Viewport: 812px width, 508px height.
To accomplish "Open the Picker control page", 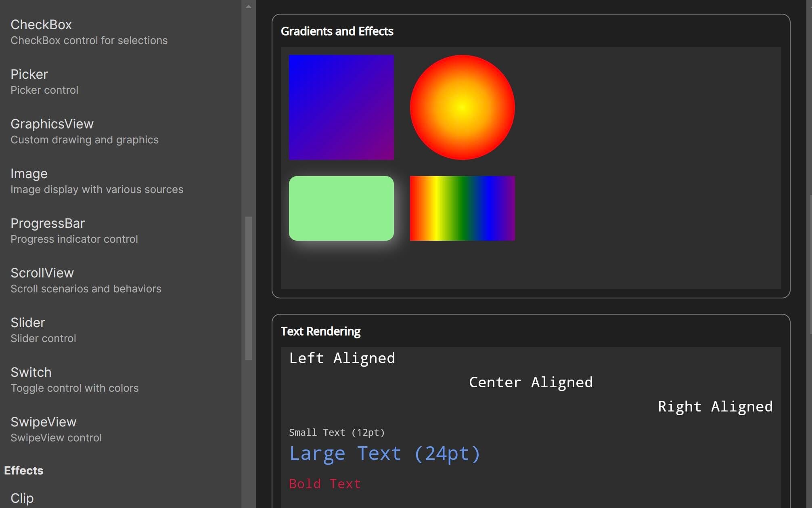I will (x=29, y=74).
